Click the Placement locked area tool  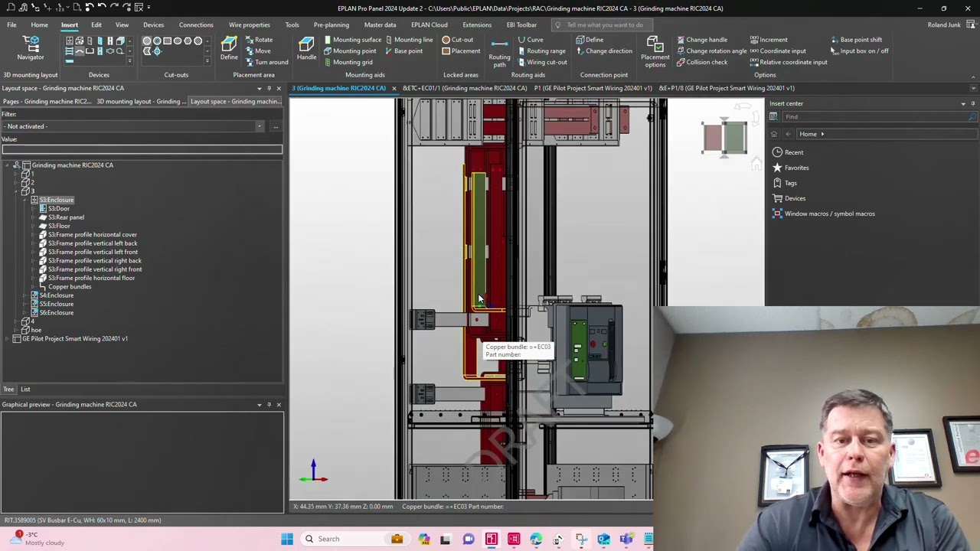tap(461, 51)
